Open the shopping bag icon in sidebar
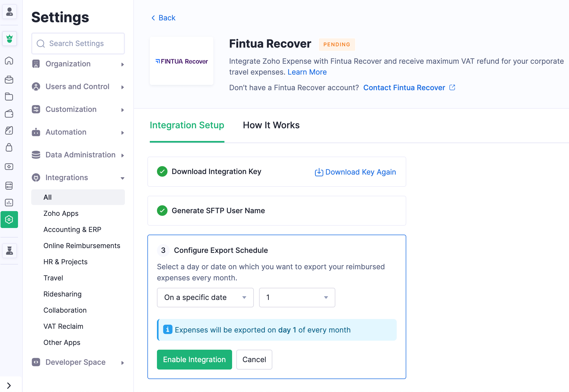This screenshot has width=569, height=392. (9, 147)
